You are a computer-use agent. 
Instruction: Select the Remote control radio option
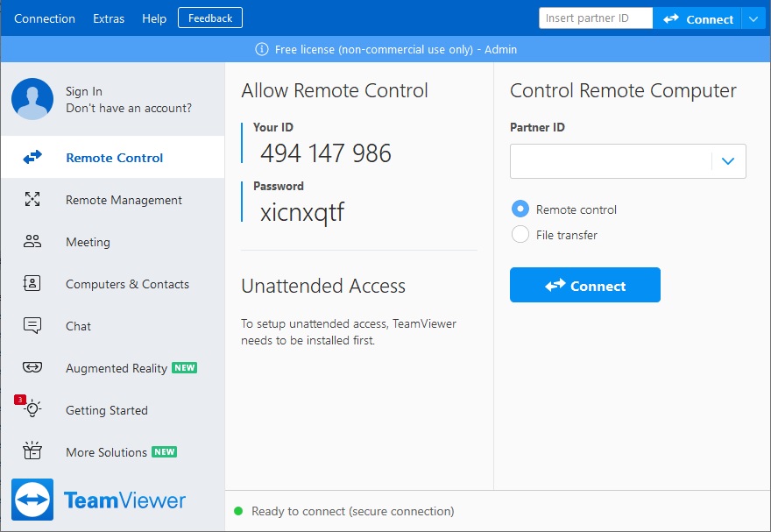(x=520, y=209)
